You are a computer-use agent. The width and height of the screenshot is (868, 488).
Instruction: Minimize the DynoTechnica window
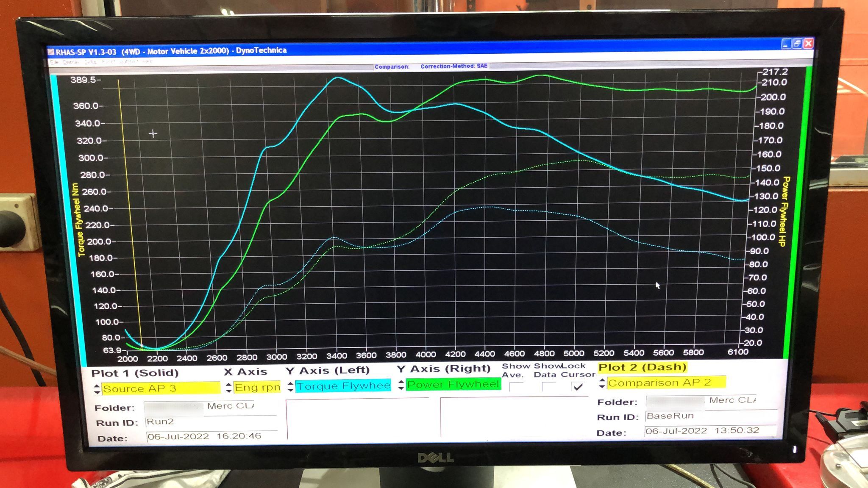point(786,44)
